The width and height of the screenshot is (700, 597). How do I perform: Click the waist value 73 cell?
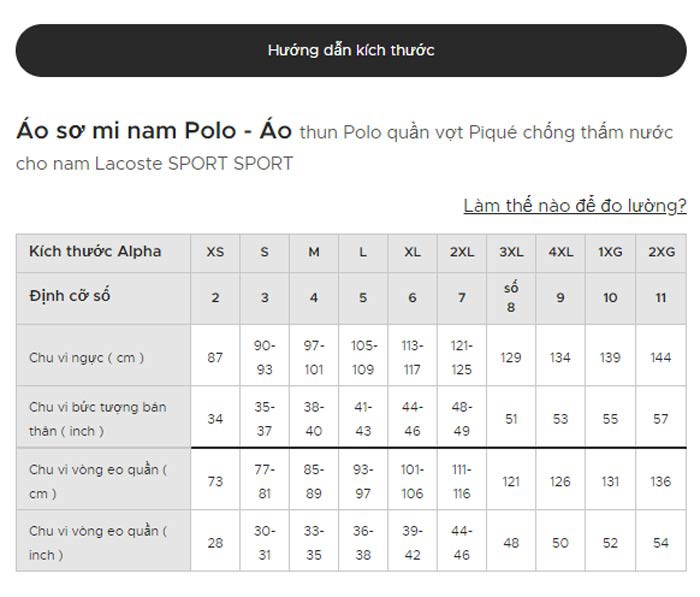pyautogui.click(x=215, y=481)
